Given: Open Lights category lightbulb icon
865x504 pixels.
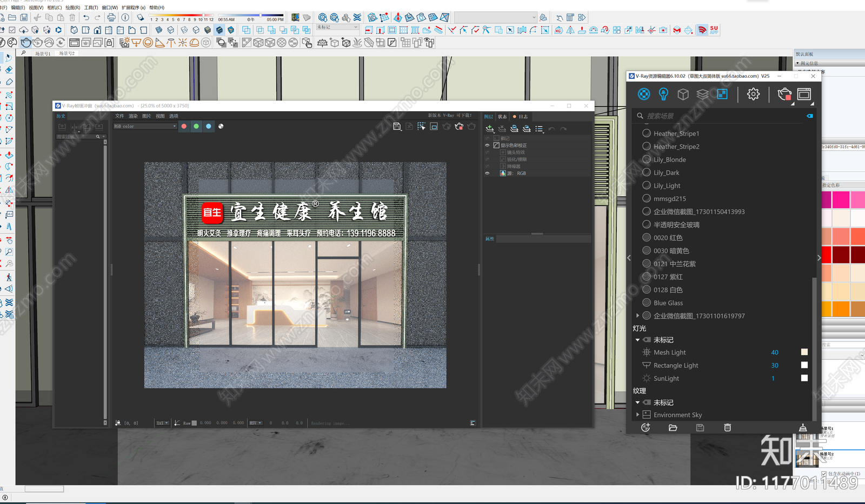Looking at the screenshot, I should (663, 95).
